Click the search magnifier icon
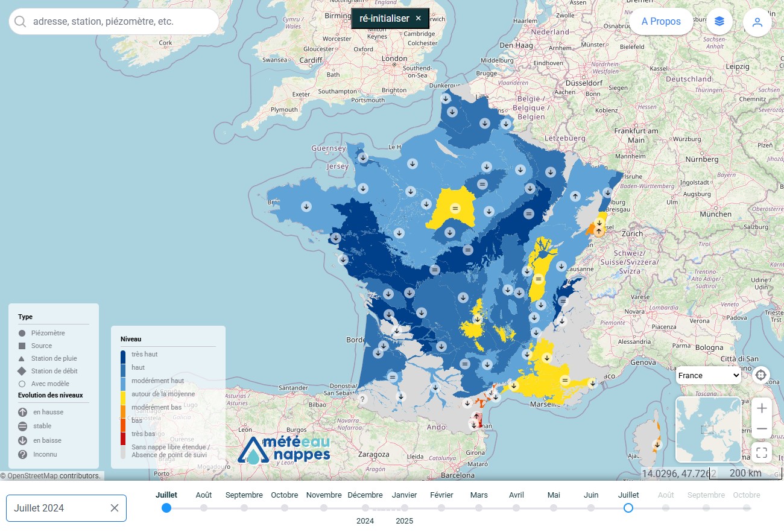This screenshot has width=784, height=532. click(x=21, y=22)
